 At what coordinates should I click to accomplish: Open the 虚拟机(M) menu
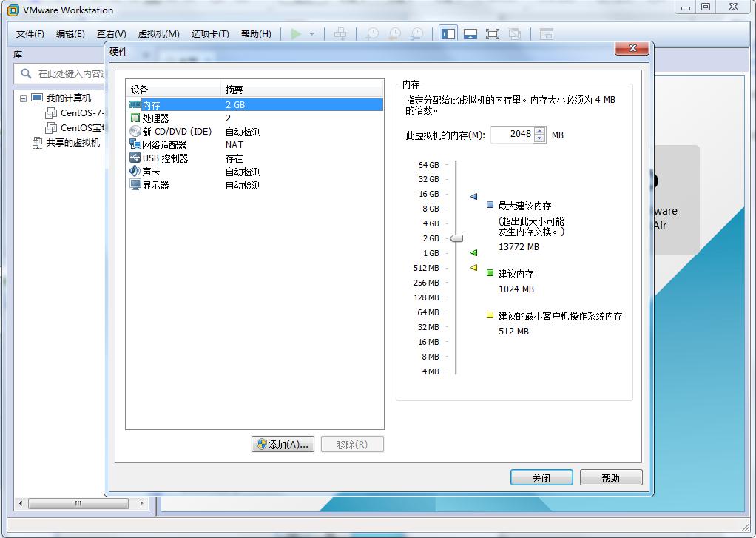(158, 34)
